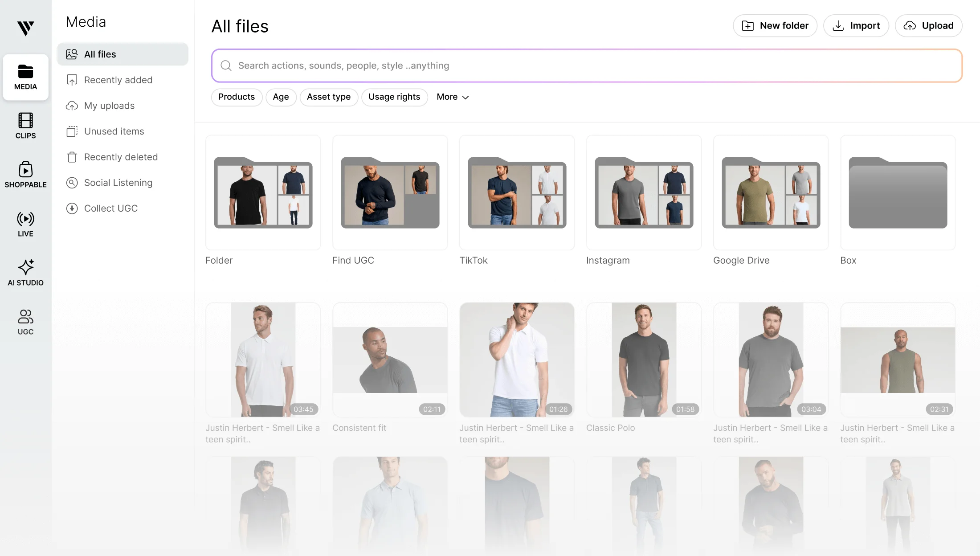This screenshot has height=556, width=980.
Task: Toggle the Asset type filter
Action: point(329,97)
